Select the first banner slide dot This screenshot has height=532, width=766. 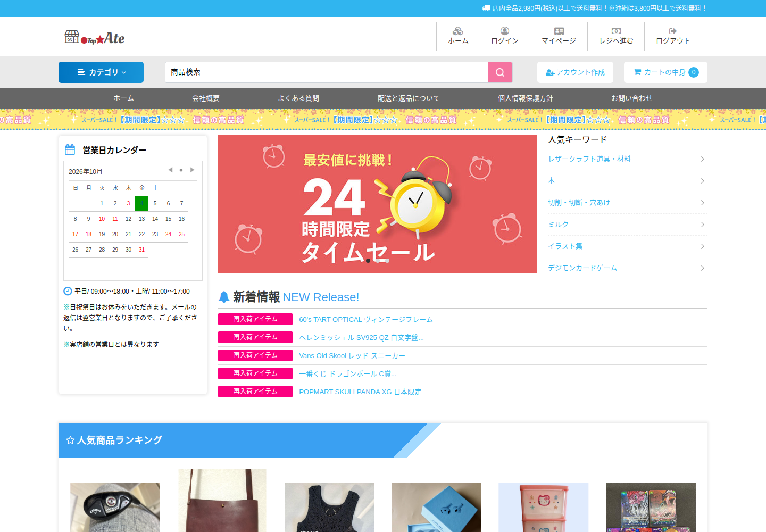(368, 261)
